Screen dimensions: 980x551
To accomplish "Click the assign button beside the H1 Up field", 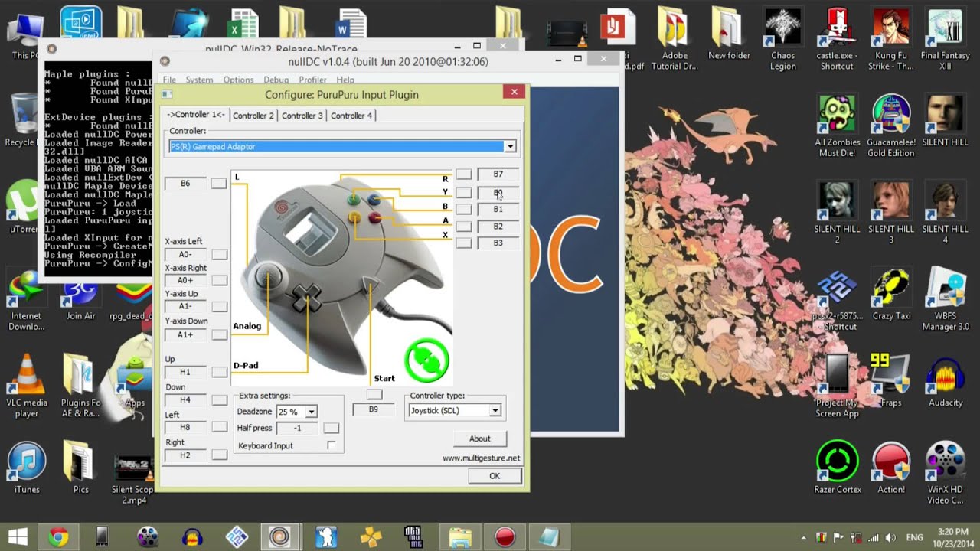I will pyautogui.click(x=219, y=372).
